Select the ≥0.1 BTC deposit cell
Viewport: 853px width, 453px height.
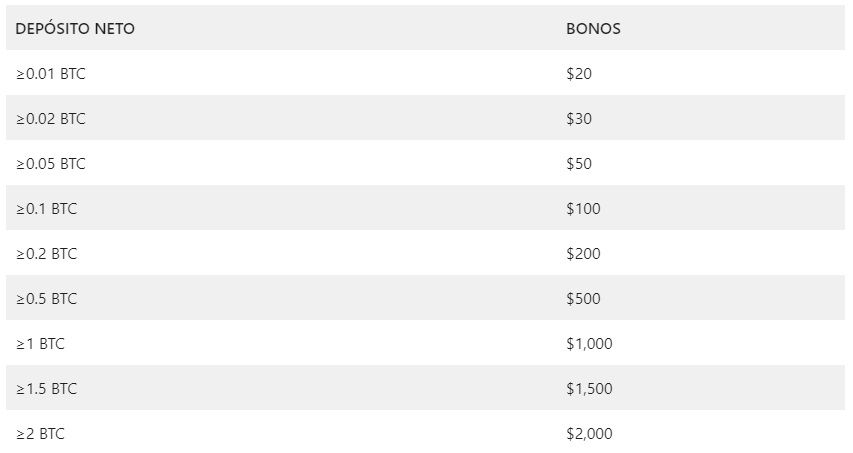[46, 209]
